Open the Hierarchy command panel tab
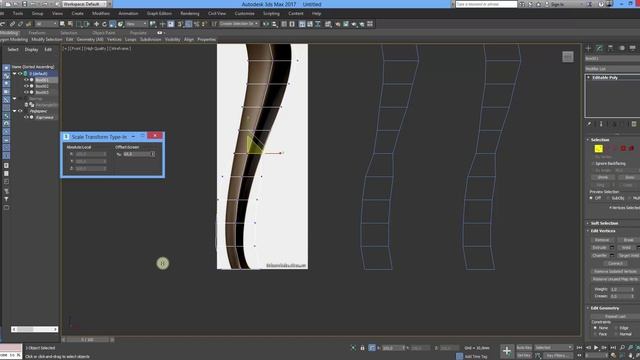This screenshot has height=360, width=640. (610, 48)
